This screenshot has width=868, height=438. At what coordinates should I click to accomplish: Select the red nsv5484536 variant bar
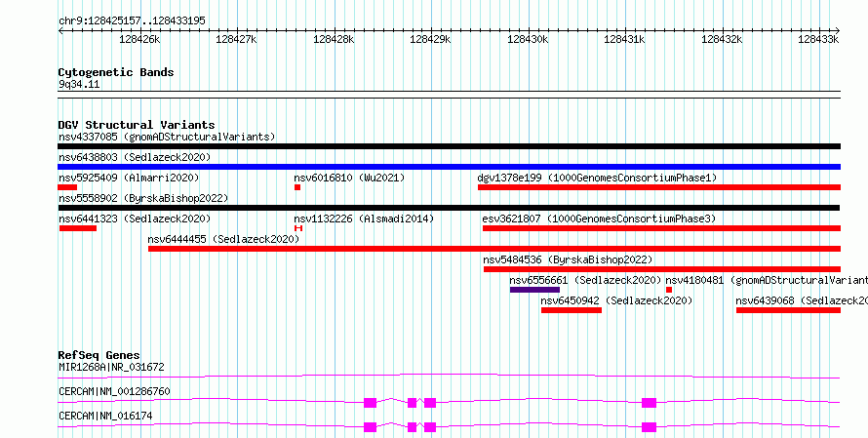click(x=662, y=269)
